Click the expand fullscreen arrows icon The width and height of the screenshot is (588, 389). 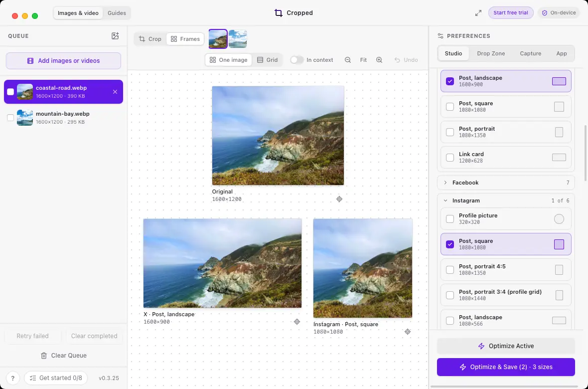tap(478, 13)
